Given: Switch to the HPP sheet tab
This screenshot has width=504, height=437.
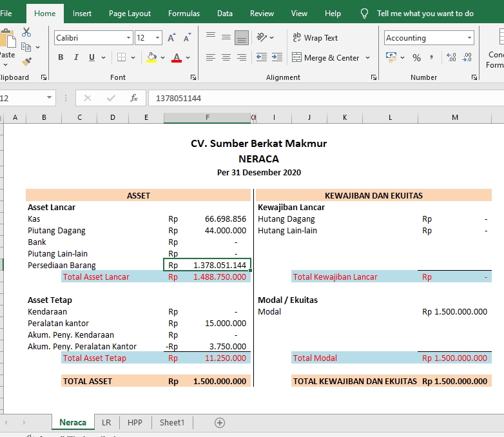Looking at the screenshot, I should [x=135, y=423].
